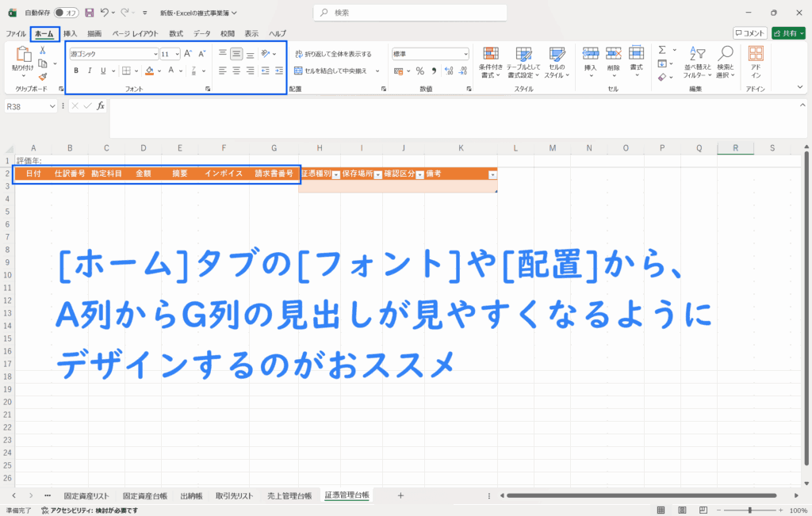Switch to the 売上管理台帳 sheet tab
The height and width of the screenshot is (516, 812).
click(289, 495)
